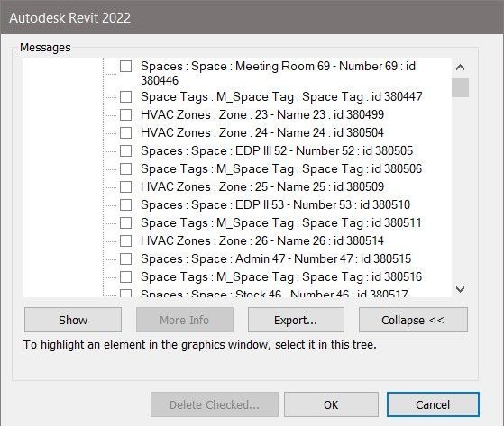Viewport: 504px width, 426px height.
Task: Select row 'Zone : 24 - Name 24'
Action: coord(262,132)
